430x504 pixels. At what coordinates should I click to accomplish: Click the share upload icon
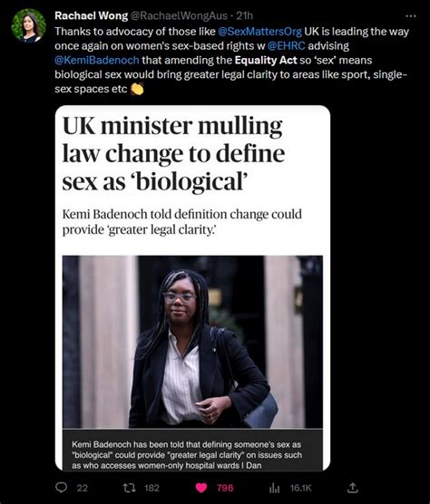point(353,488)
